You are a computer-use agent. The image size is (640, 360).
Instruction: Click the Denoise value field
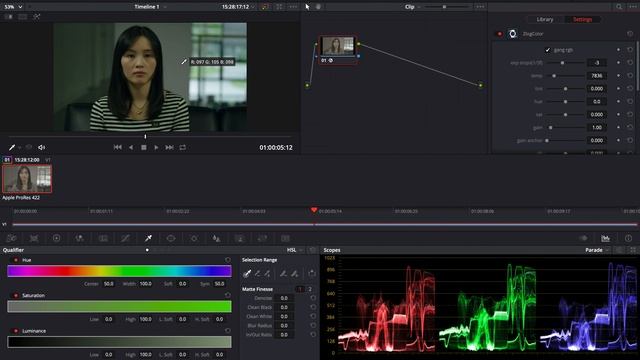284,298
